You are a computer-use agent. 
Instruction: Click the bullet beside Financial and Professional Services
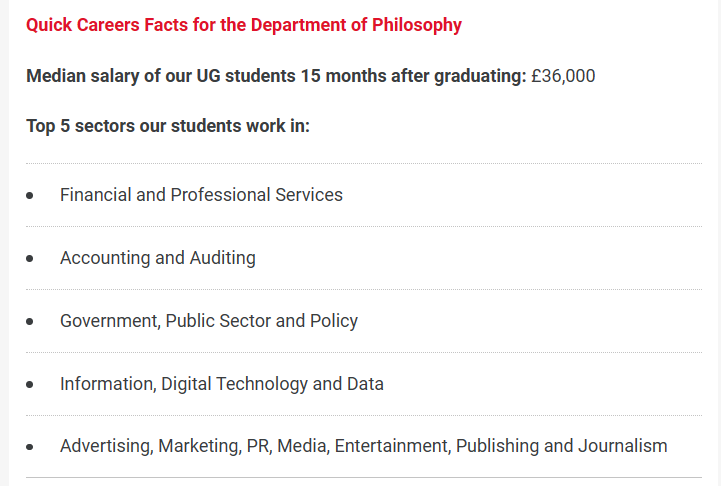tap(30, 196)
